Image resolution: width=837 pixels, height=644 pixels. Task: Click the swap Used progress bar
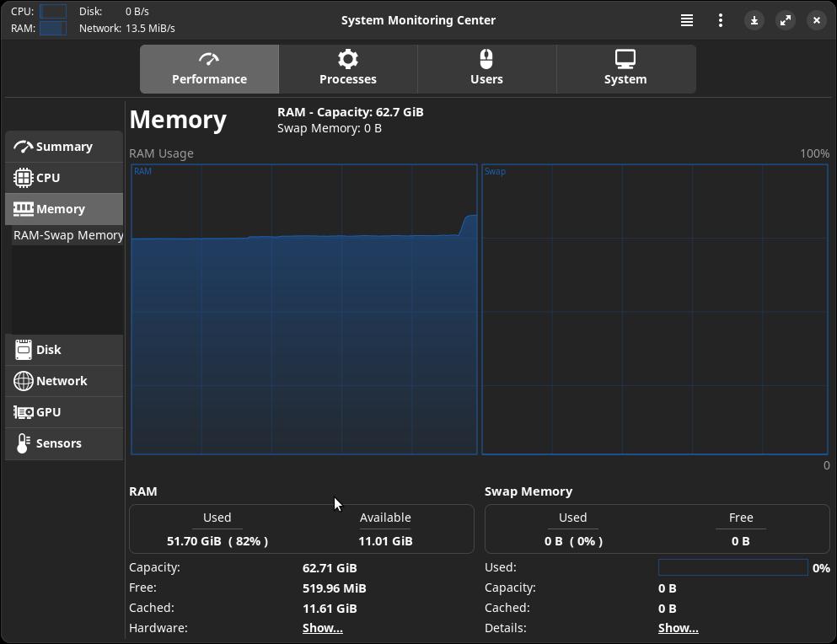pyautogui.click(x=732, y=568)
